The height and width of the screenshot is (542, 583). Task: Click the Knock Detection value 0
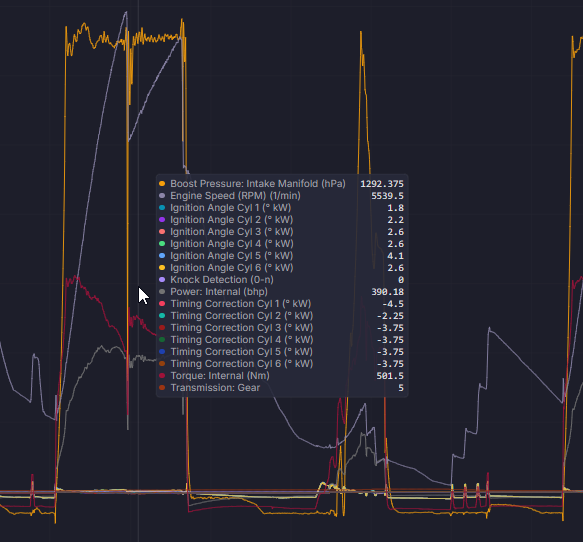click(x=401, y=280)
